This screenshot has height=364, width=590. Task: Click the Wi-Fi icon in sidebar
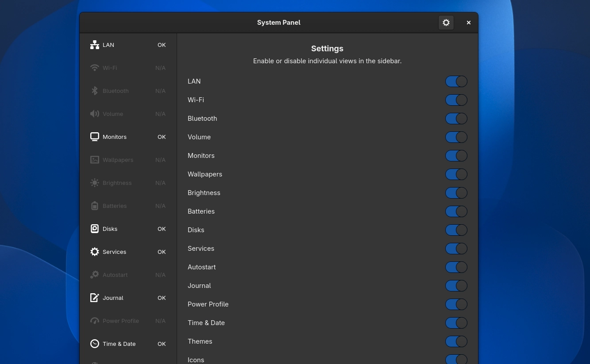point(95,68)
